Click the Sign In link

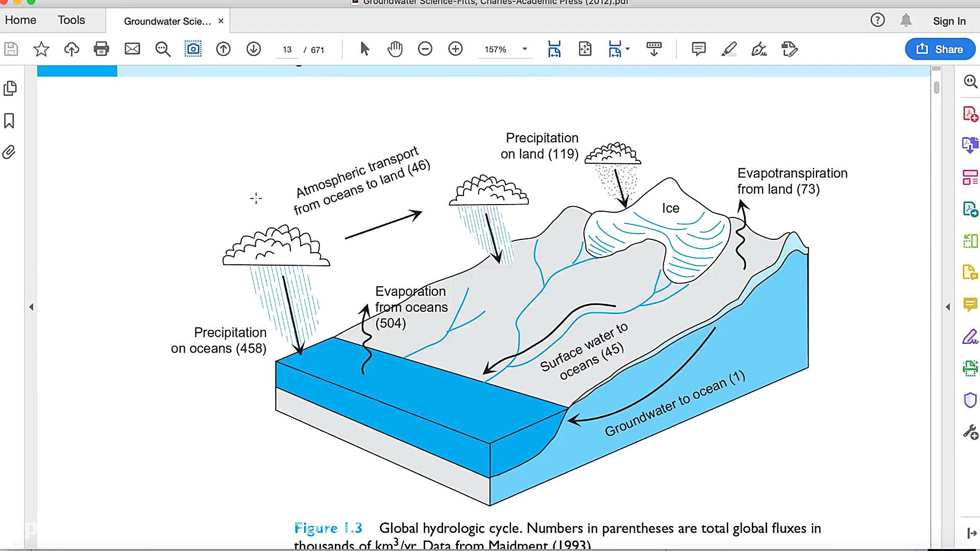(949, 21)
